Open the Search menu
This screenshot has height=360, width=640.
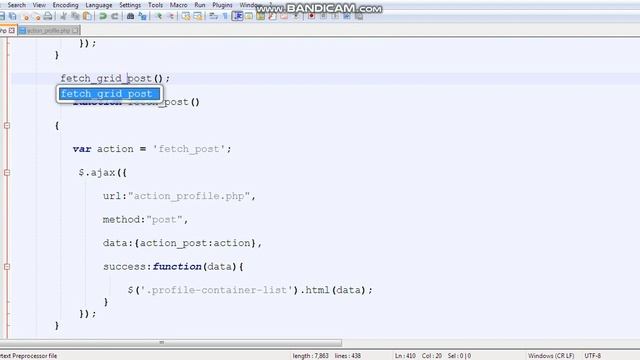[x=17, y=5]
